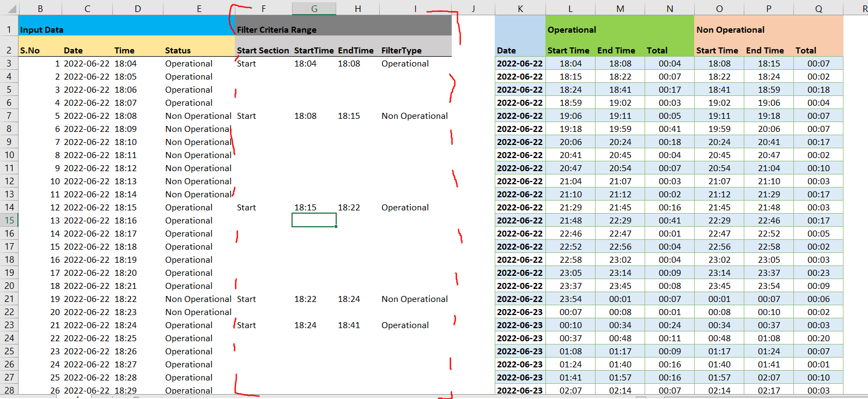
Task: Click Non Operational end time 02:07
Action: pos(769,377)
